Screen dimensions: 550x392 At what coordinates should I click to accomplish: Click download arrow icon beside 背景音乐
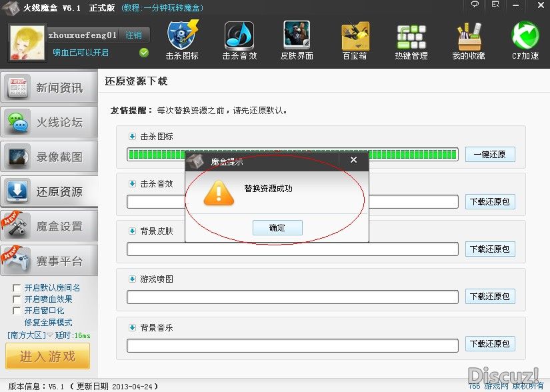click(132, 328)
